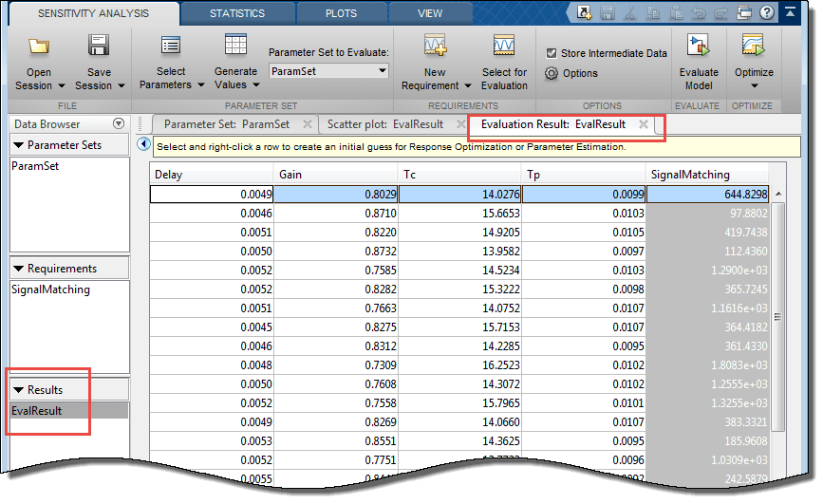Click the Evaluate Model label
The height and width of the screenshot is (504, 823).
[x=699, y=79]
